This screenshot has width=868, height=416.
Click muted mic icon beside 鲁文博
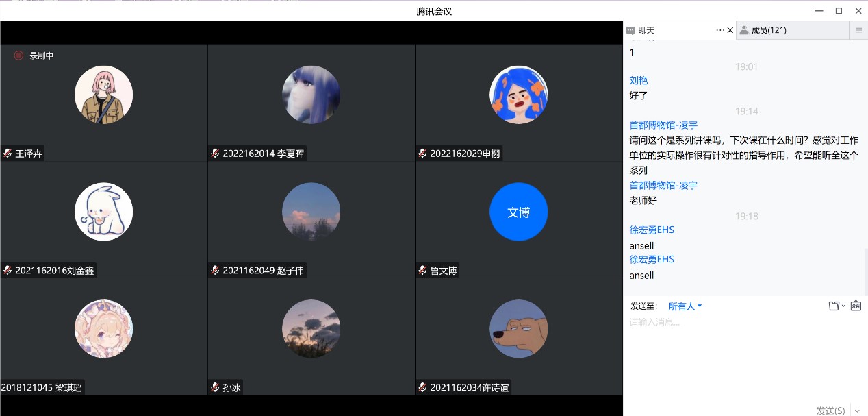click(x=422, y=271)
